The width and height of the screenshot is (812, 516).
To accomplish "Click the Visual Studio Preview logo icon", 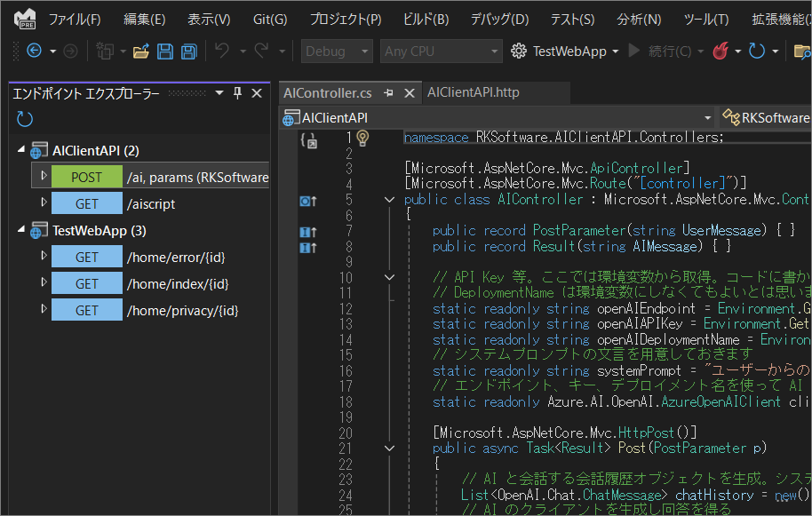I will tap(25, 20).
